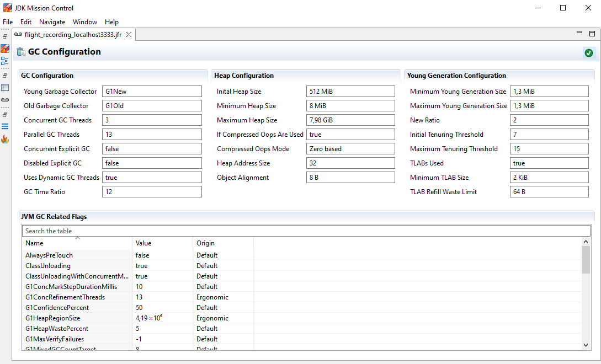Click the Heap Address Size 32 field

350,163
